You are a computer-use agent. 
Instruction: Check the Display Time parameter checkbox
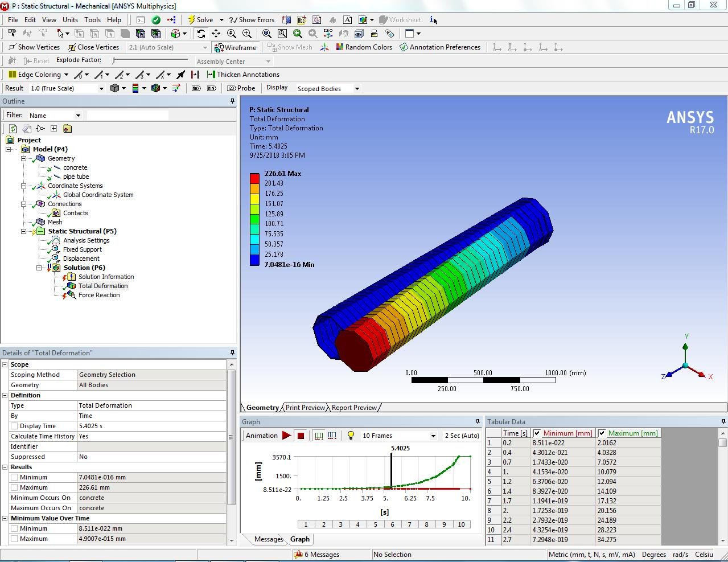14,426
